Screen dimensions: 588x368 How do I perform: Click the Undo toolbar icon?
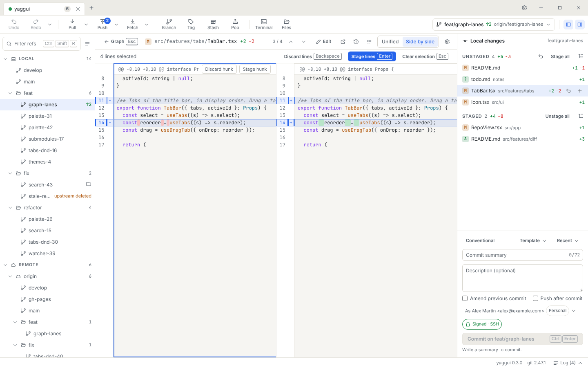click(14, 24)
